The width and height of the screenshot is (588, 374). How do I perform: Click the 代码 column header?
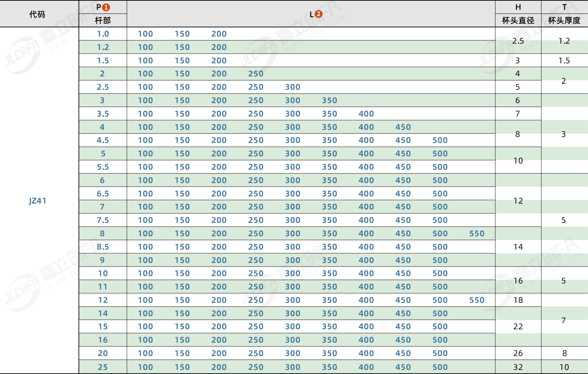coord(37,14)
